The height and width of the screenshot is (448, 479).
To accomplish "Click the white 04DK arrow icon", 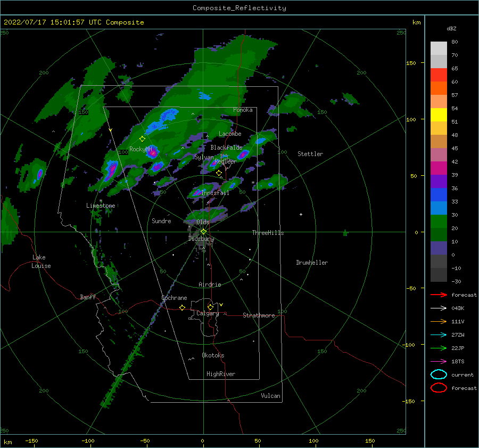I will [x=439, y=308].
